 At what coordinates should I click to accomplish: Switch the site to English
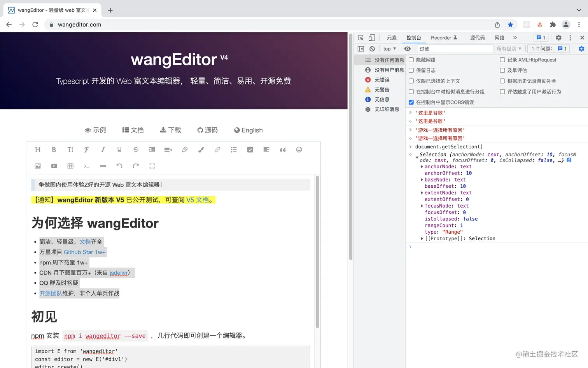point(248,130)
